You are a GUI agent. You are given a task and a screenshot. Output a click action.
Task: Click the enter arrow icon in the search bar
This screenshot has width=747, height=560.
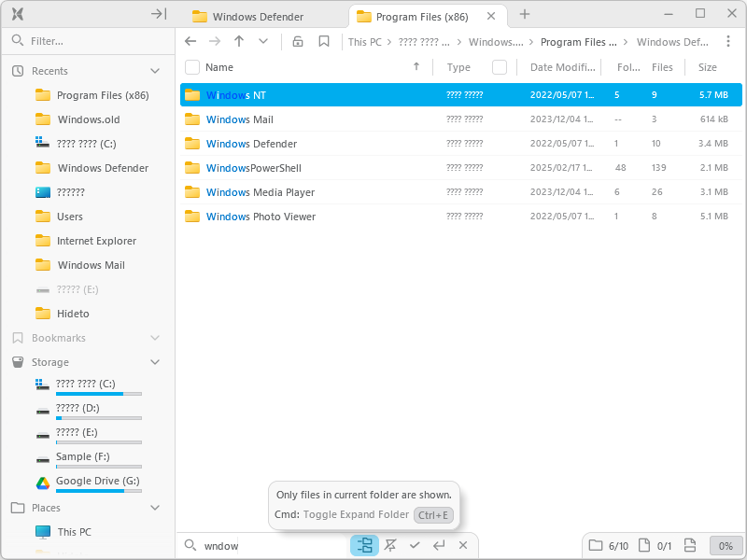439,545
